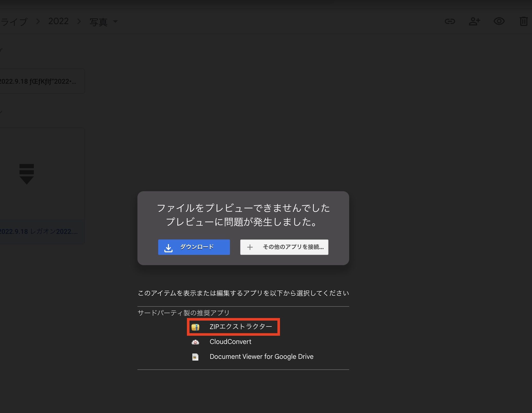Click the Document Viewer app icon
Image resolution: width=532 pixels, height=413 pixels.
pos(195,357)
